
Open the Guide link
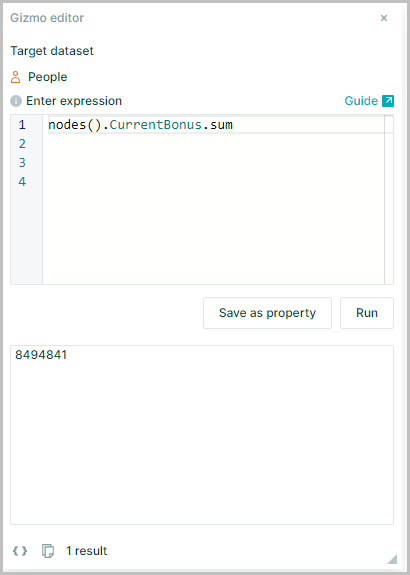tap(361, 101)
